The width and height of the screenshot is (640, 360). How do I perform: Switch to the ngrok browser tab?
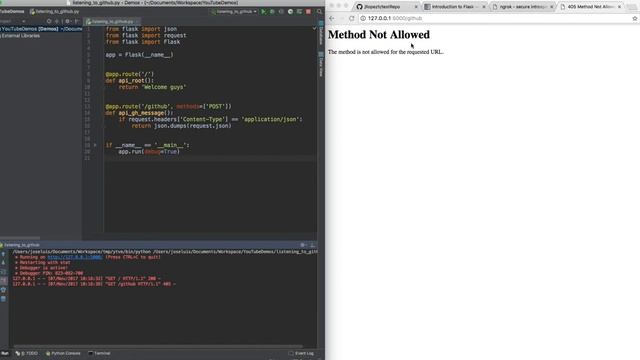(522, 7)
